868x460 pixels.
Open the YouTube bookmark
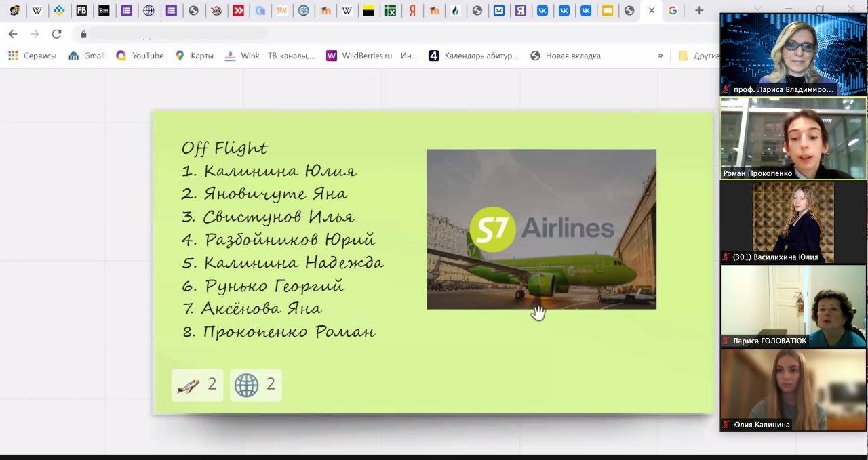(x=140, y=56)
